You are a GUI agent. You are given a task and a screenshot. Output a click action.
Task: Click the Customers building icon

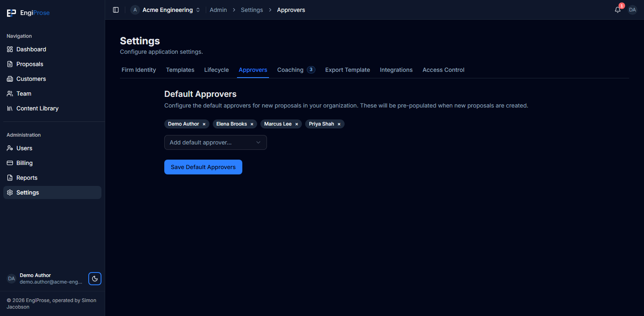[x=10, y=79]
